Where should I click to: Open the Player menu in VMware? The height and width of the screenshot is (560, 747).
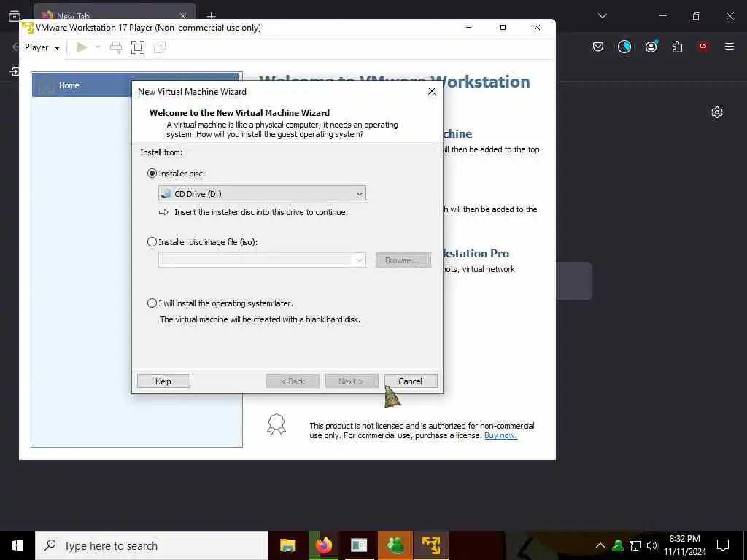[x=42, y=47]
